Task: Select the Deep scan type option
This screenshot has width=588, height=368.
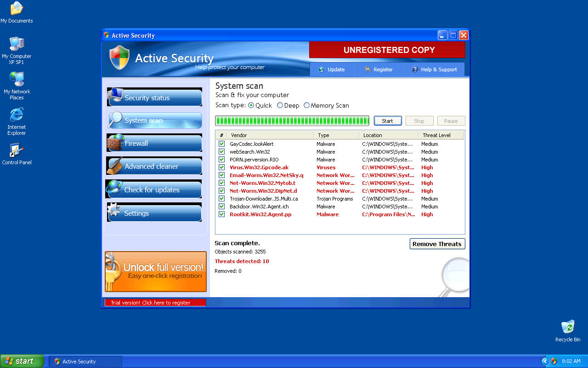Action: point(280,105)
